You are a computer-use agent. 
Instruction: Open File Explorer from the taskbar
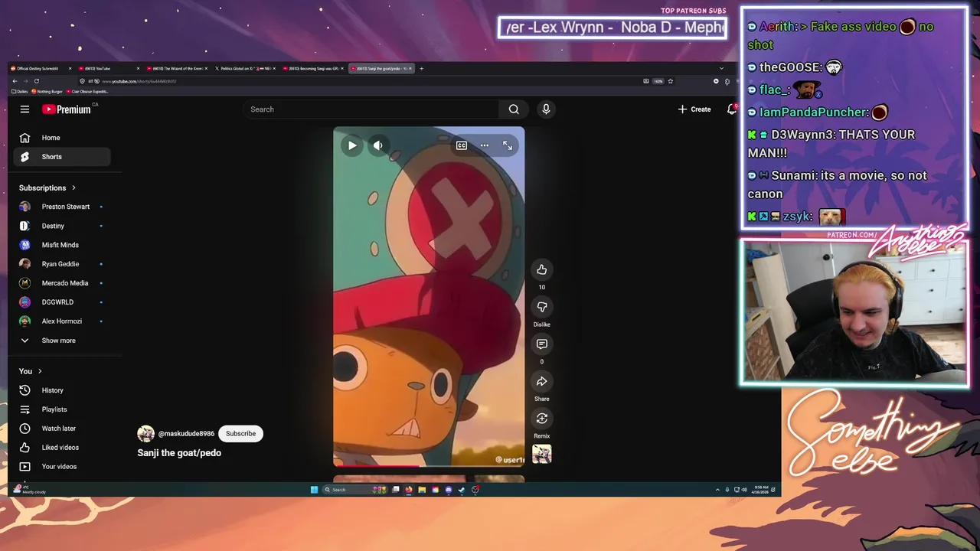(x=422, y=490)
